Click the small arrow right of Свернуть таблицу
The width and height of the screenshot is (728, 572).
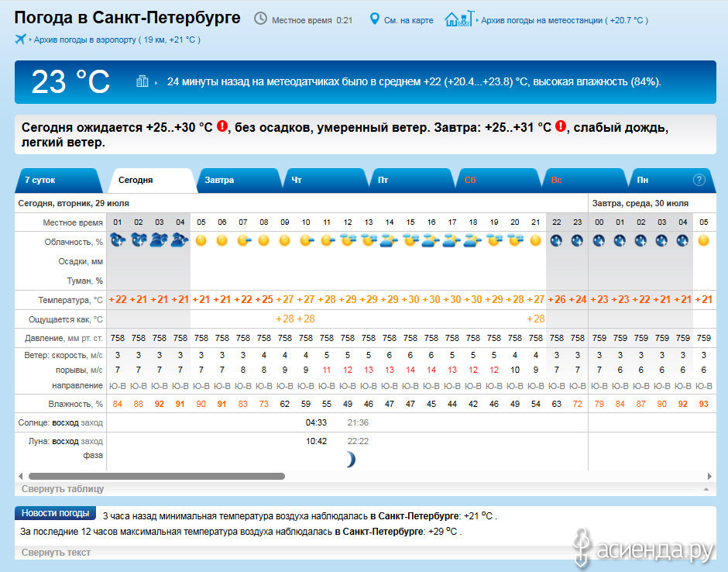pyautogui.click(x=706, y=489)
